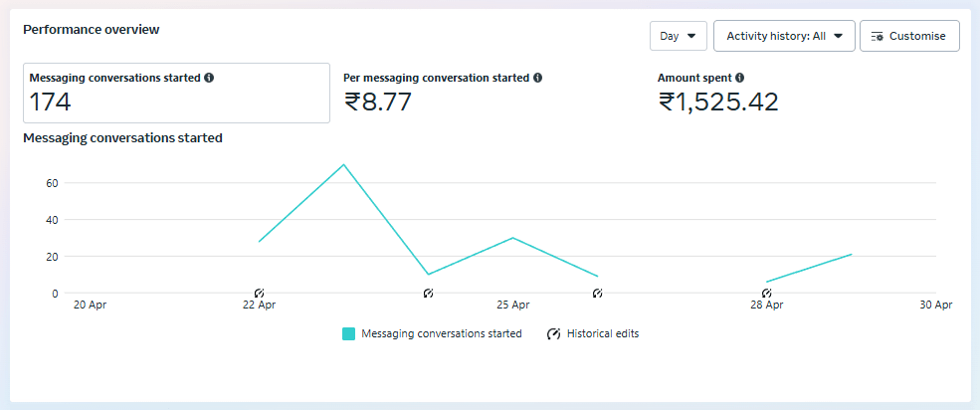Select the Messaging conversations started metric card
The width and height of the screenshot is (980, 410).
(176, 94)
